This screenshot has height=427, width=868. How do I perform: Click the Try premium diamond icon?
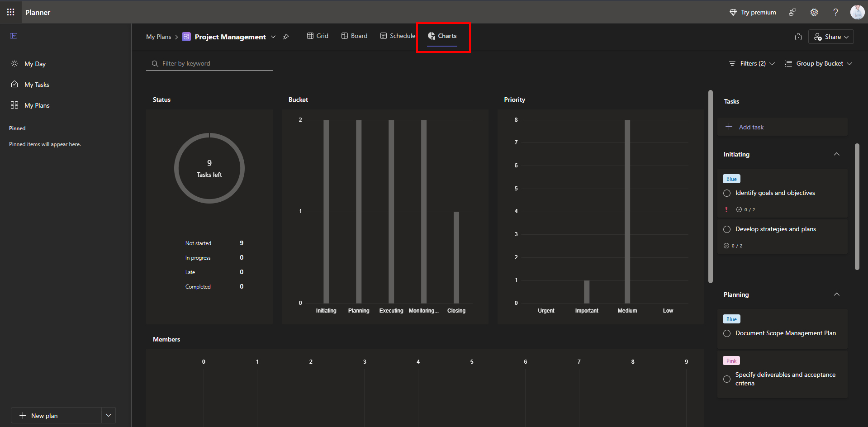click(x=733, y=12)
